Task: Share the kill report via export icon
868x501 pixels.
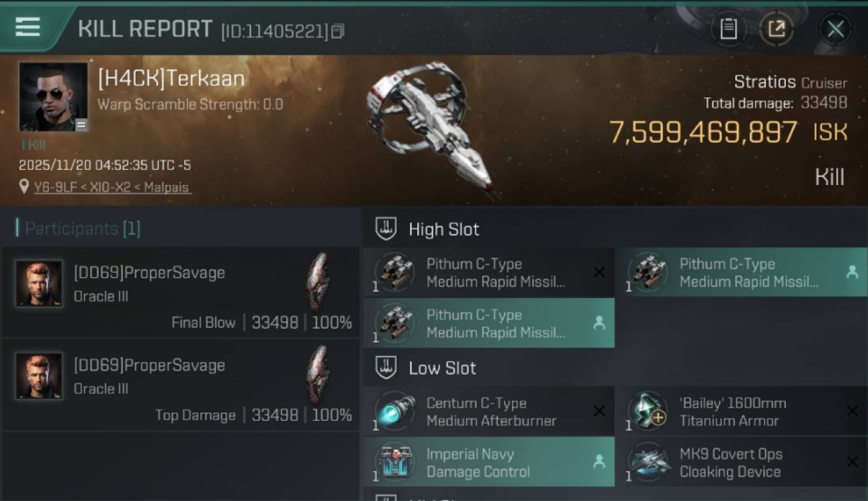Action: 776,29
